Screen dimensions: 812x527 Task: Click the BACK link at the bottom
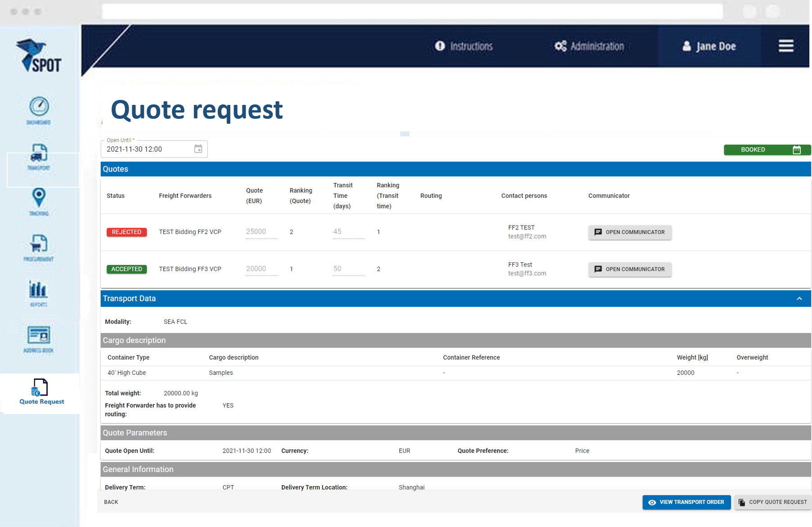coord(111,502)
